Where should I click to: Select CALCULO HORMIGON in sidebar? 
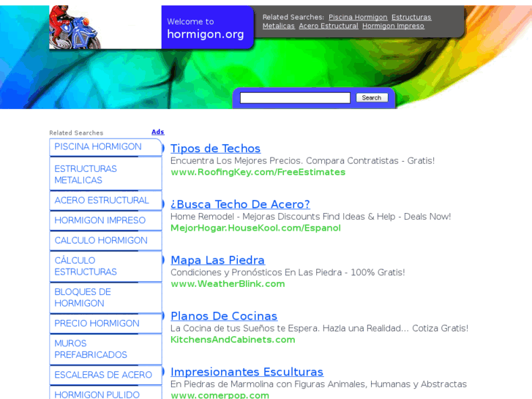tap(105, 240)
